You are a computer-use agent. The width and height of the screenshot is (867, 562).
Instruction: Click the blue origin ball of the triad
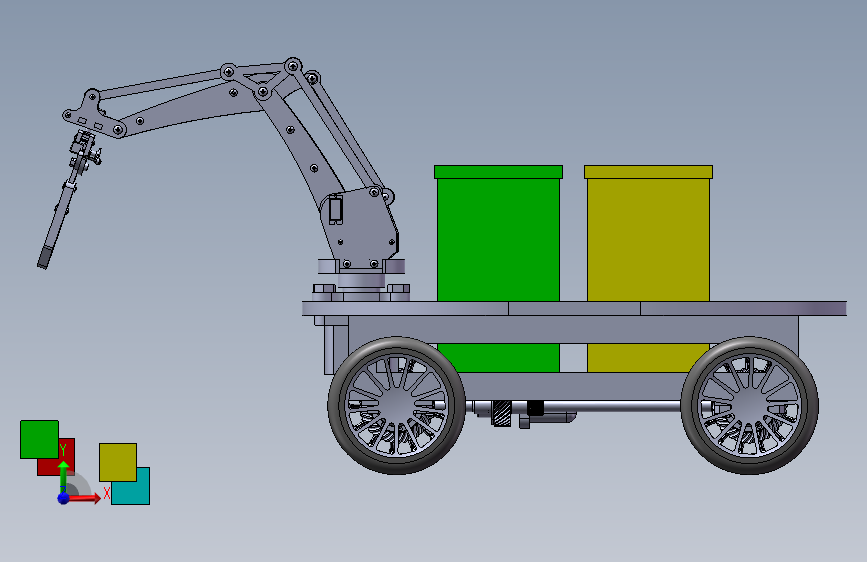64,498
